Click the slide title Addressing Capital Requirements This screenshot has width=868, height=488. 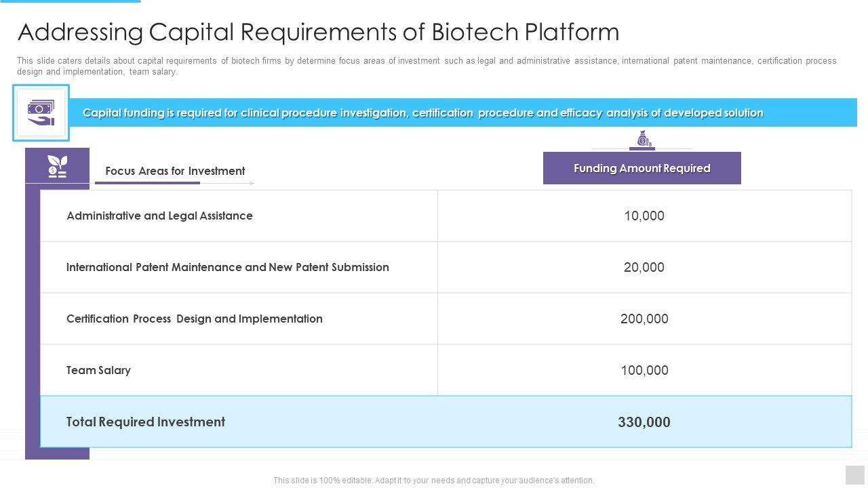click(x=318, y=32)
